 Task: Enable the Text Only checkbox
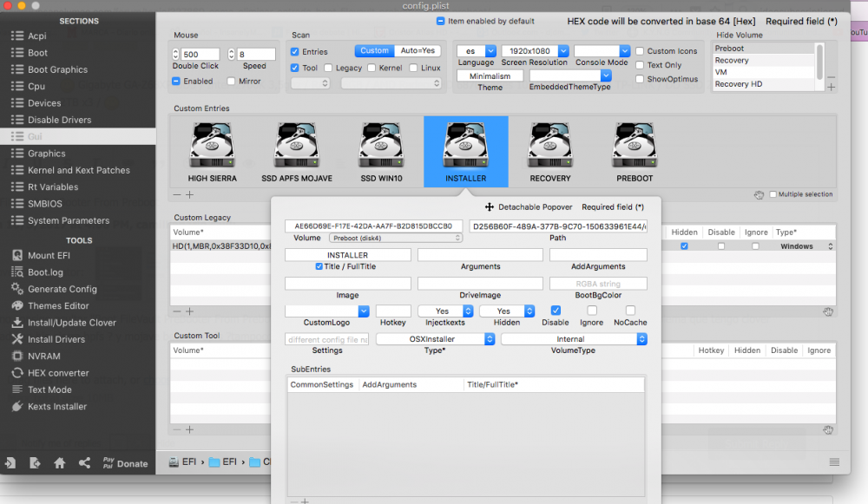click(x=640, y=65)
